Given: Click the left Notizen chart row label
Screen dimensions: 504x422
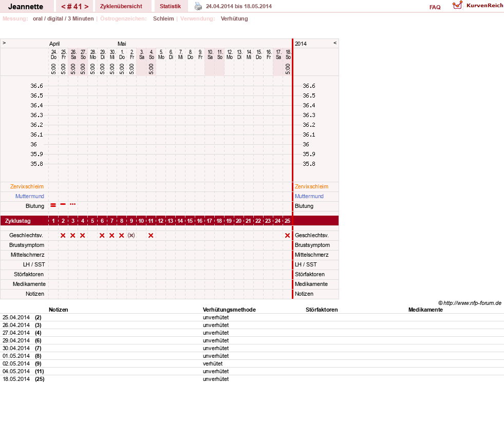Looking at the screenshot, I should click(x=35, y=294).
